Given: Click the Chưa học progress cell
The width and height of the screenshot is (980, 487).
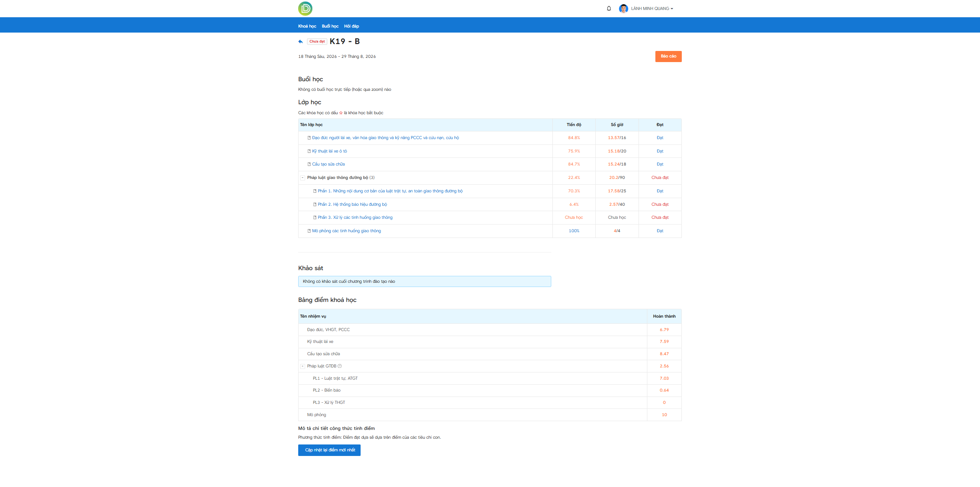Looking at the screenshot, I should (x=574, y=218).
